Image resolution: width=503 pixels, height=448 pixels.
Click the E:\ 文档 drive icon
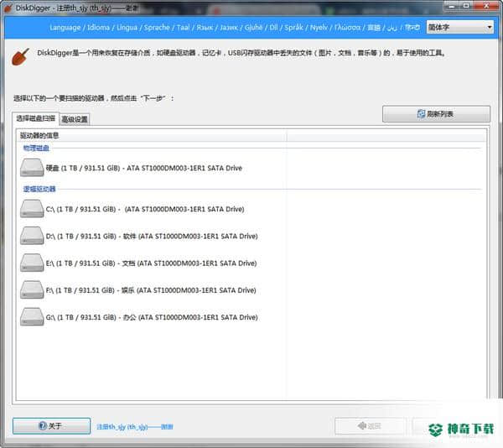32,263
